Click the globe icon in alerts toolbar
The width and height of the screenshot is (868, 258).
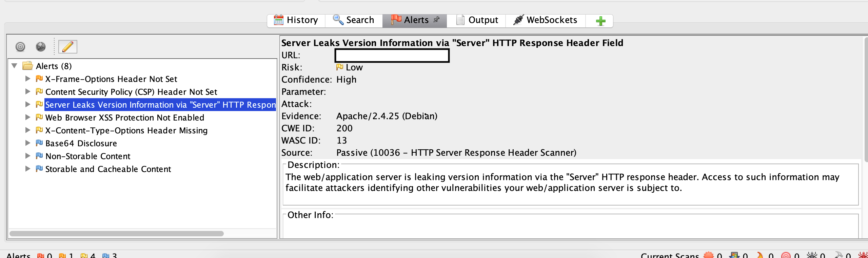(41, 46)
